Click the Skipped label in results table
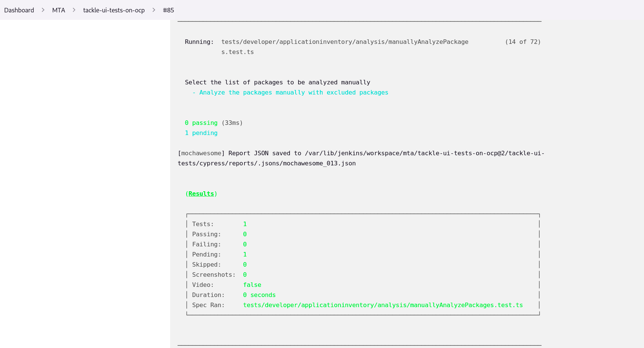Viewport: 644px width, 348px height. coord(207,265)
